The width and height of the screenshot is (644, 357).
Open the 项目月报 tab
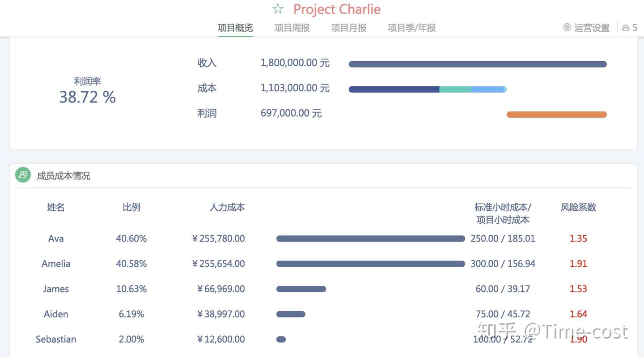coord(348,28)
